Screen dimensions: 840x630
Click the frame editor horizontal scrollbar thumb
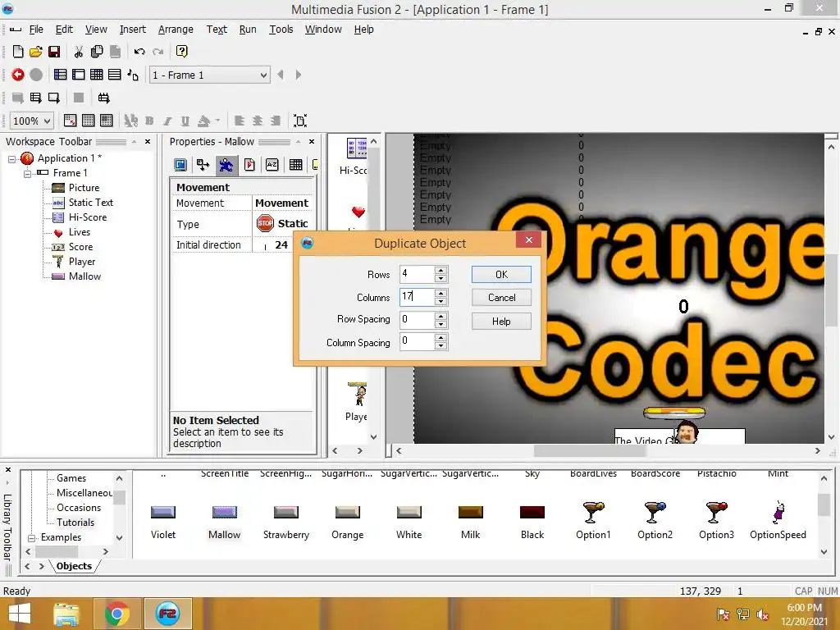(x=590, y=451)
